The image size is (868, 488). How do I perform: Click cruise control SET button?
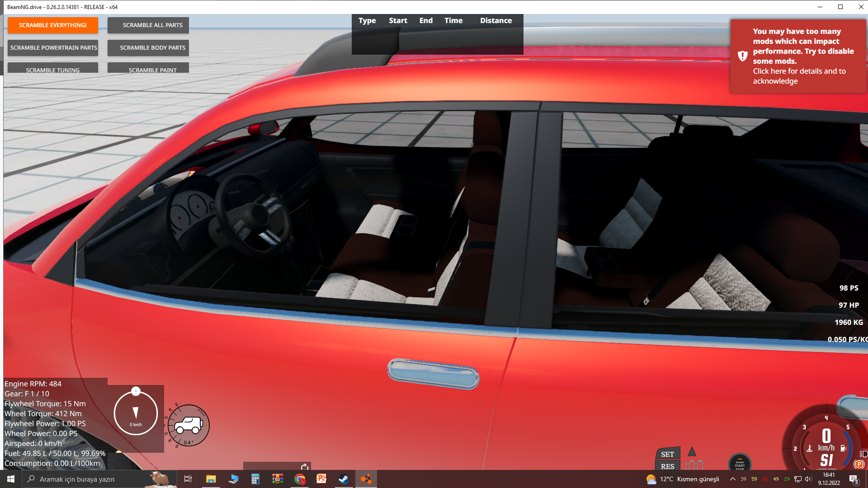pos(668,454)
